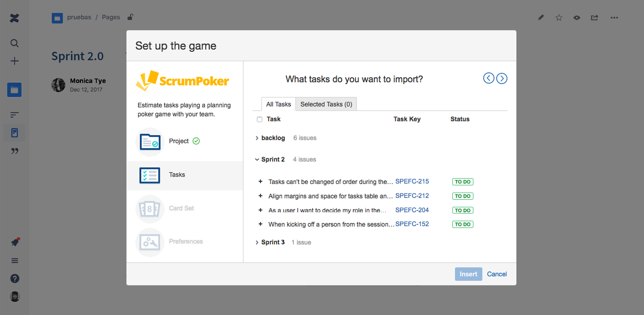Click the share page icon
Image resolution: width=644 pixels, height=315 pixels.
[x=595, y=17]
